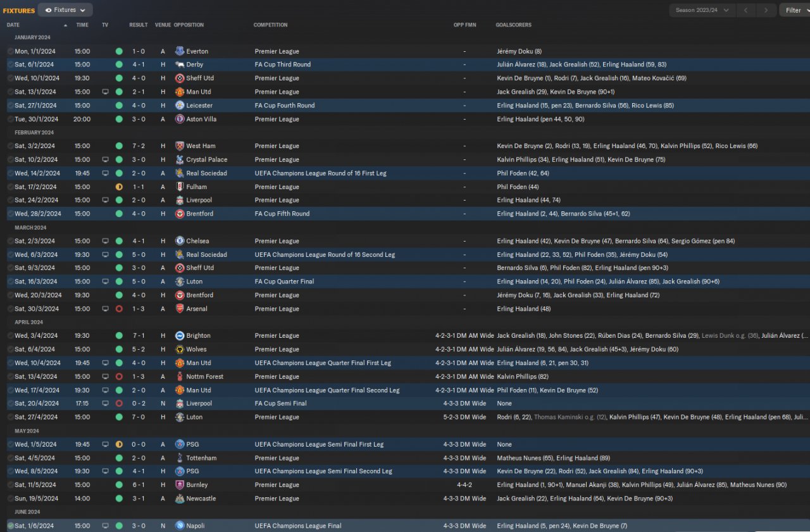Image resolution: width=810 pixels, height=532 pixels.
Task: Click the Brighton club badge
Action: coord(180,336)
